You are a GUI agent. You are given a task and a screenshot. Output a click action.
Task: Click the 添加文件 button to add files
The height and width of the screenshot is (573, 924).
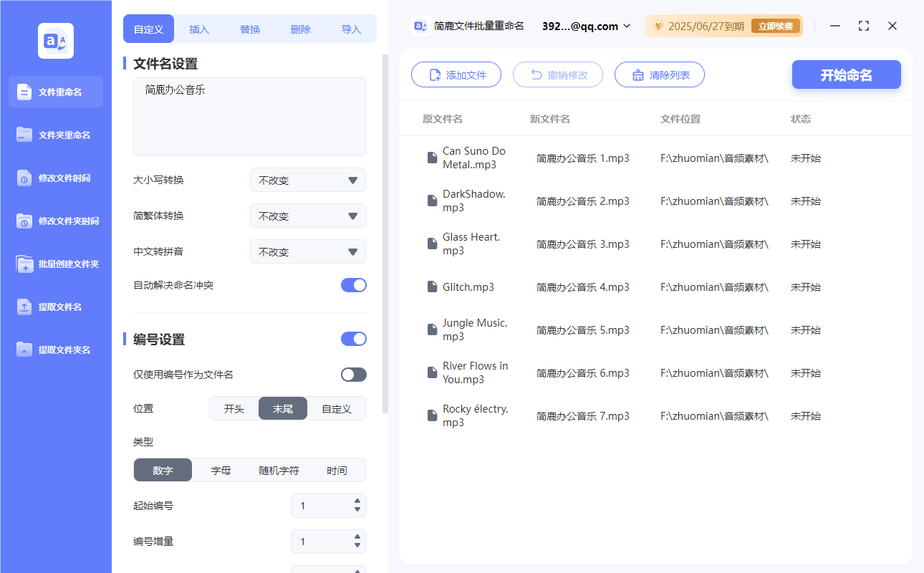456,74
